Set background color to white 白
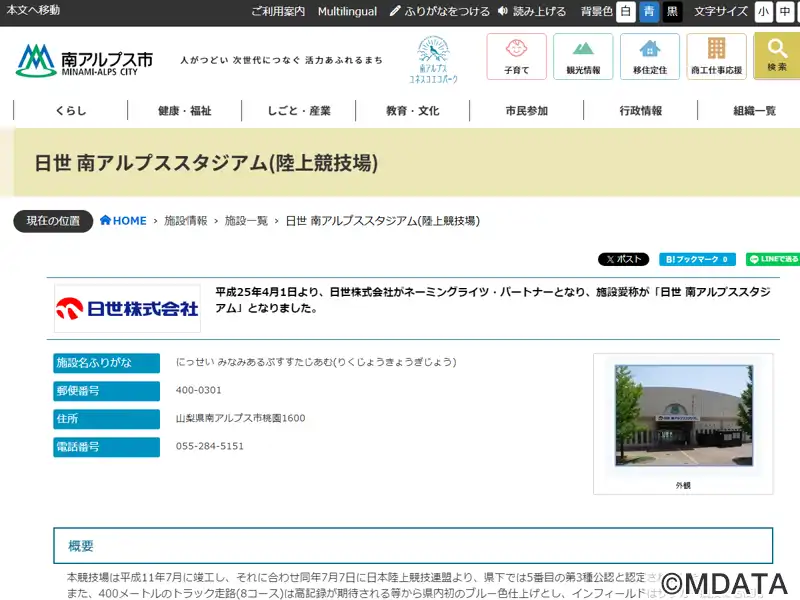Screen dimensions: 800x600 pyautogui.click(x=625, y=12)
